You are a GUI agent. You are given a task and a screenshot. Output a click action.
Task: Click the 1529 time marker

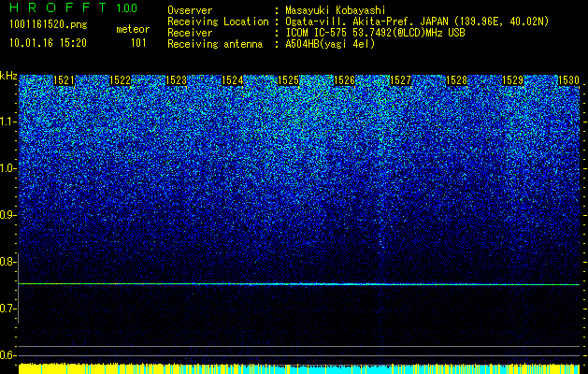pos(512,80)
